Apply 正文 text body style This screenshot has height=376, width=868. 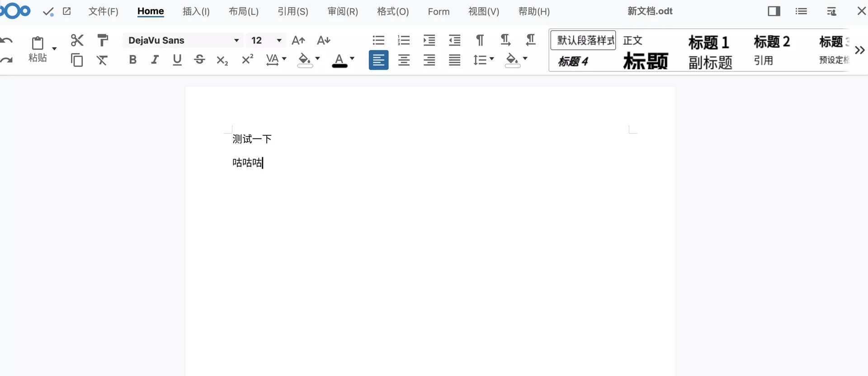(x=632, y=41)
